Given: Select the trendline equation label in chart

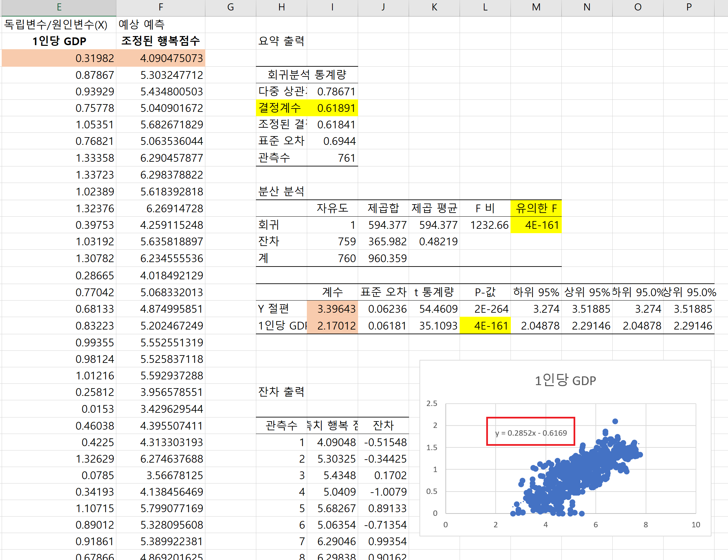Looking at the screenshot, I should [x=531, y=433].
